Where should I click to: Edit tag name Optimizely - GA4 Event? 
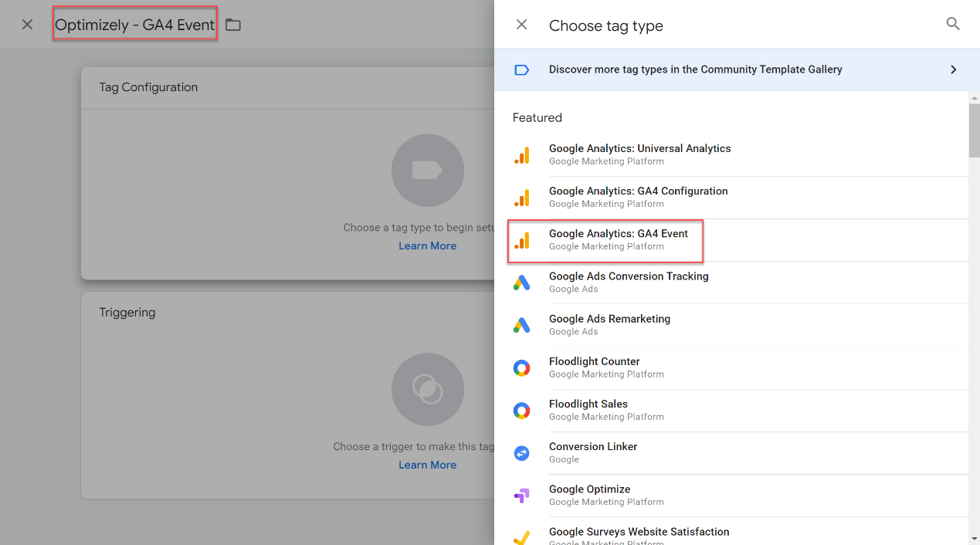click(x=135, y=25)
